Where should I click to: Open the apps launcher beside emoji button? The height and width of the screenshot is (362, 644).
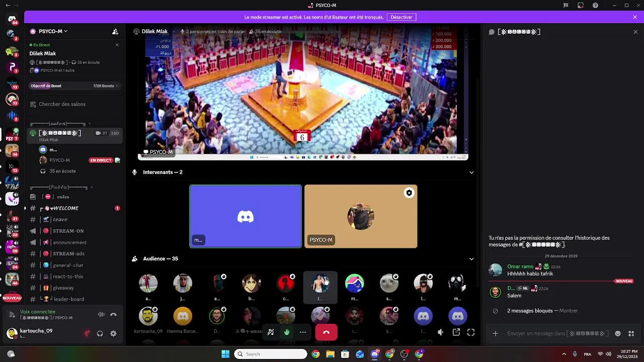(x=631, y=333)
